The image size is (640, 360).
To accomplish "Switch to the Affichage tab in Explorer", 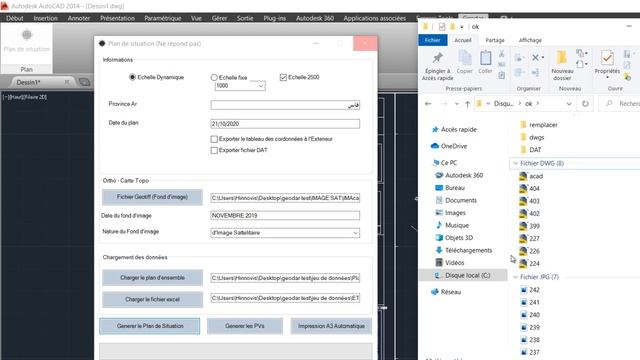I will (x=530, y=40).
